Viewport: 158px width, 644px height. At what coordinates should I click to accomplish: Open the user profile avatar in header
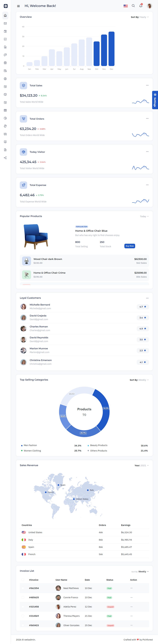pyautogui.click(x=150, y=6)
